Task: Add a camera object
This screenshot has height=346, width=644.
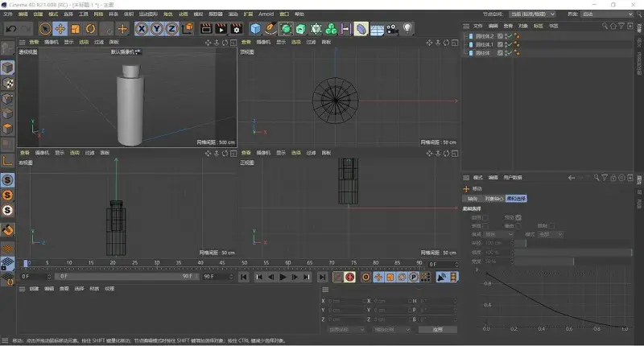Action: pos(392,29)
